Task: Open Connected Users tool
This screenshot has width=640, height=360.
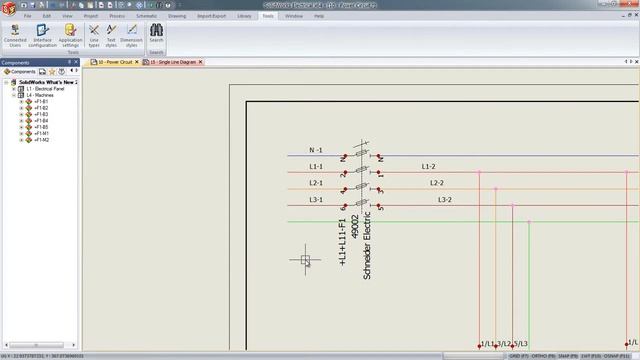Action: [15, 35]
